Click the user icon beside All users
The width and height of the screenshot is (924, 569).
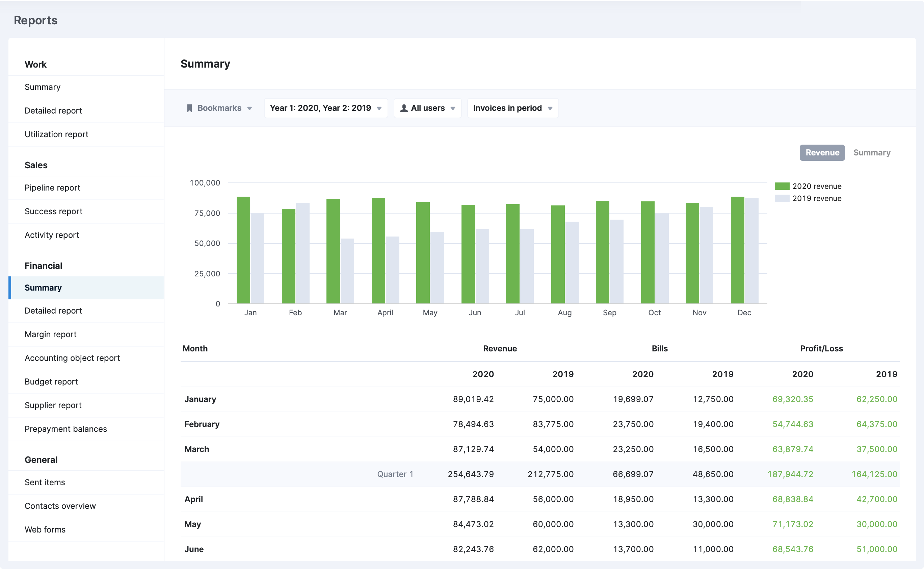(404, 108)
